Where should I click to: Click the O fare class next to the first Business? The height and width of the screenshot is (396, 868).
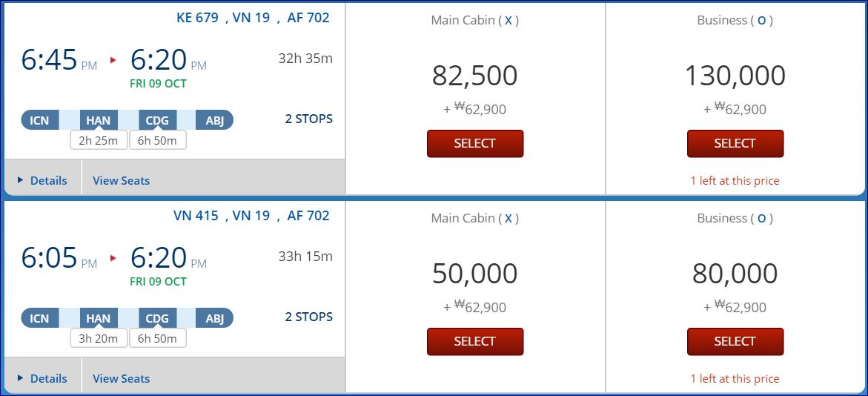pyautogui.click(x=761, y=21)
